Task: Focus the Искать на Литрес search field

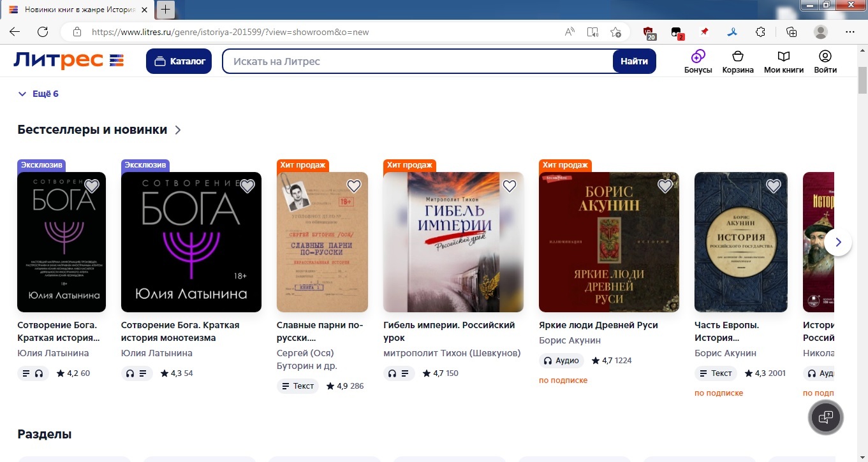Action: pos(418,61)
